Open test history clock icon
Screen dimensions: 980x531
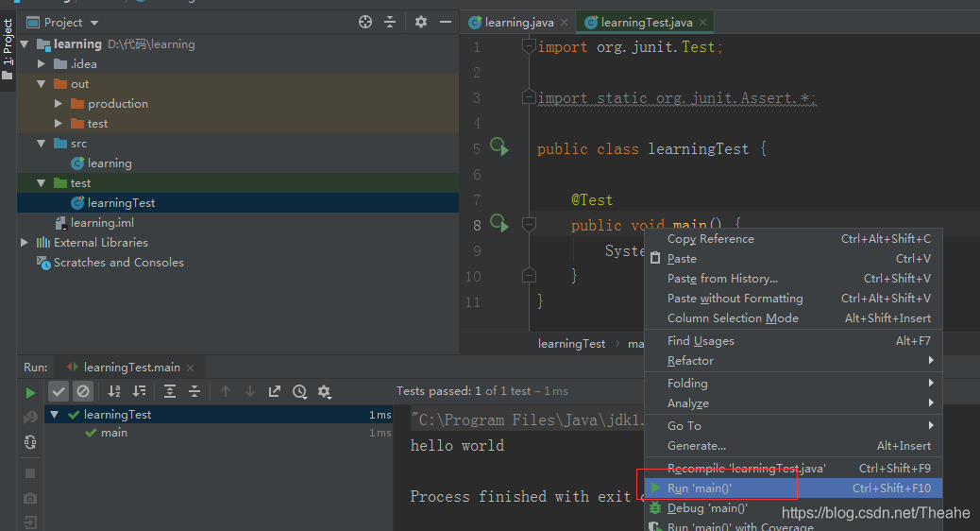click(x=299, y=391)
